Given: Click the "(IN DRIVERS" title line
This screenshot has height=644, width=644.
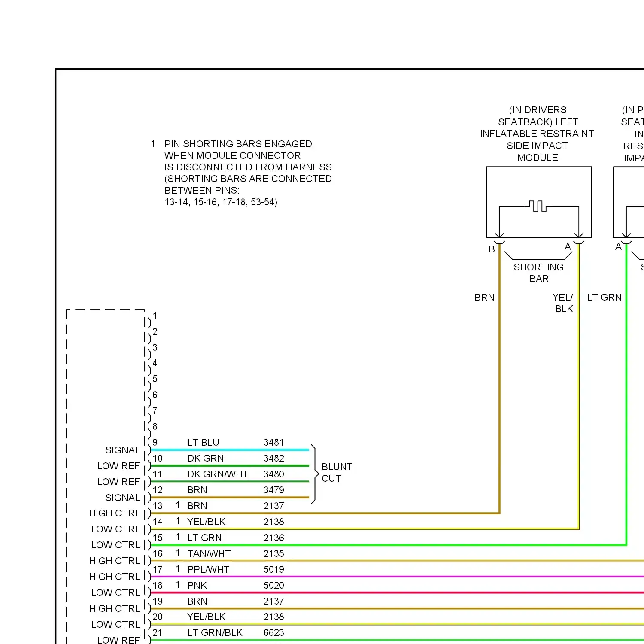Looking at the screenshot, I should click(x=538, y=110).
